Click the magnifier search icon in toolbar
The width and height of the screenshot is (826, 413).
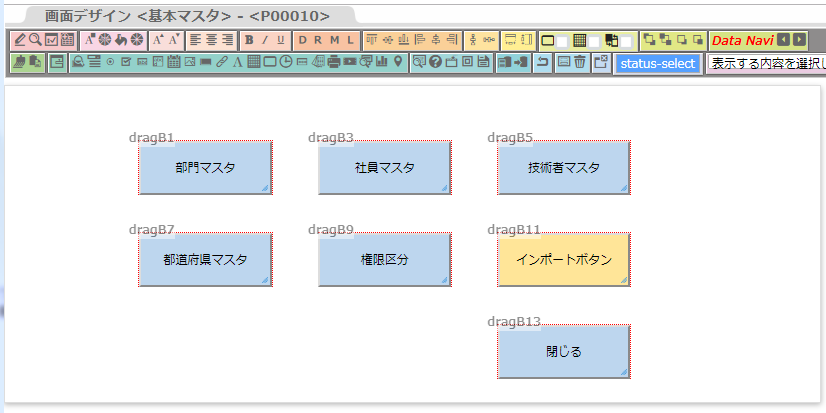coord(35,40)
